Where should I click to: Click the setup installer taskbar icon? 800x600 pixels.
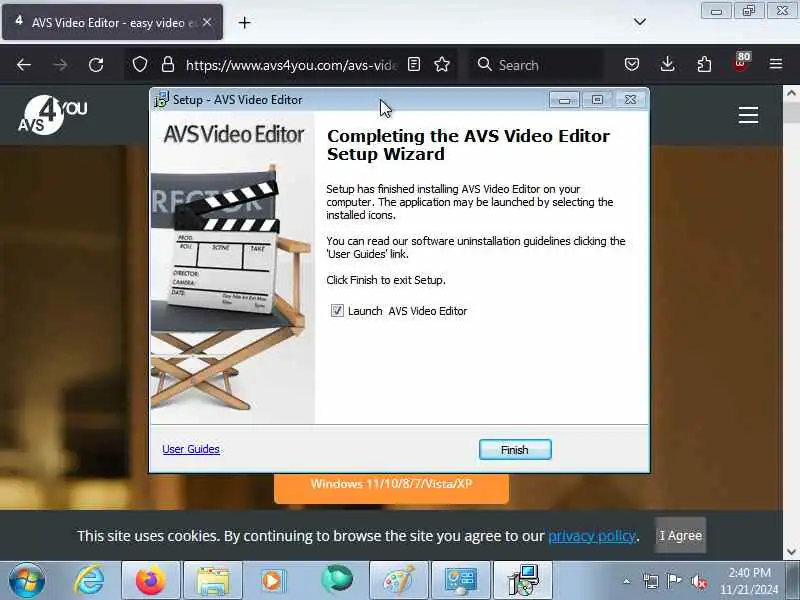click(523, 581)
